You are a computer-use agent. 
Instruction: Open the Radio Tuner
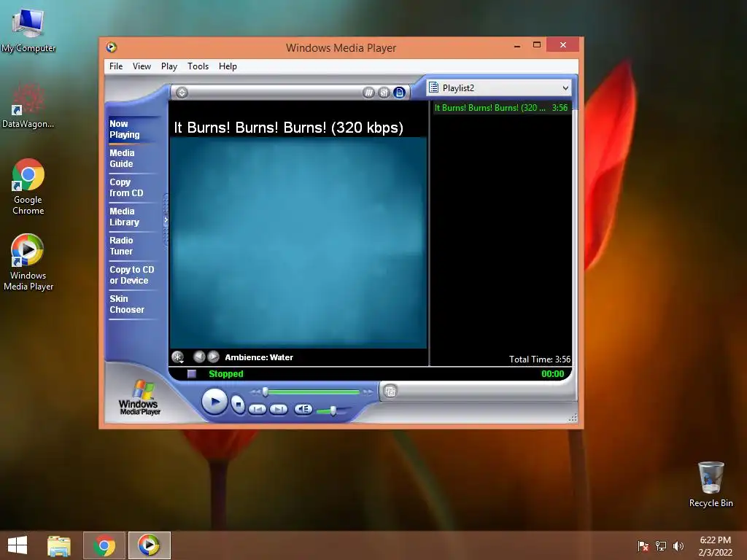pyautogui.click(x=122, y=246)
